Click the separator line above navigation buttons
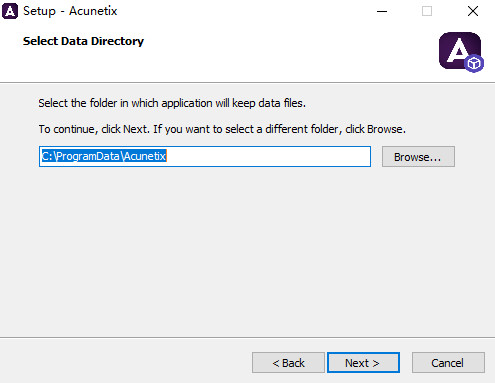Image resolution: width=495 pixels, height=383 pixels. click(247, 337)
